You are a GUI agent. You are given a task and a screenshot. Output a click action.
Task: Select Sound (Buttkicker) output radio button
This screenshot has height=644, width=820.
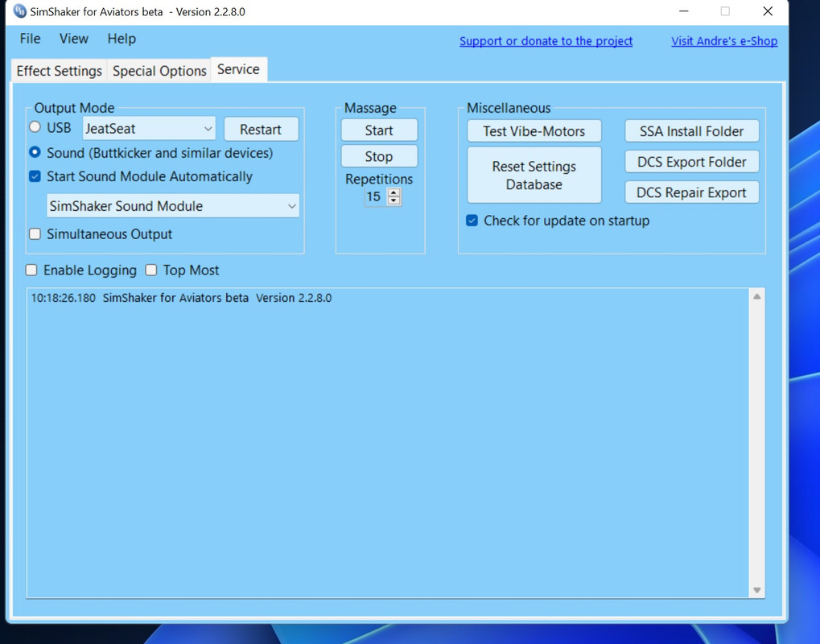pos(35,152)
